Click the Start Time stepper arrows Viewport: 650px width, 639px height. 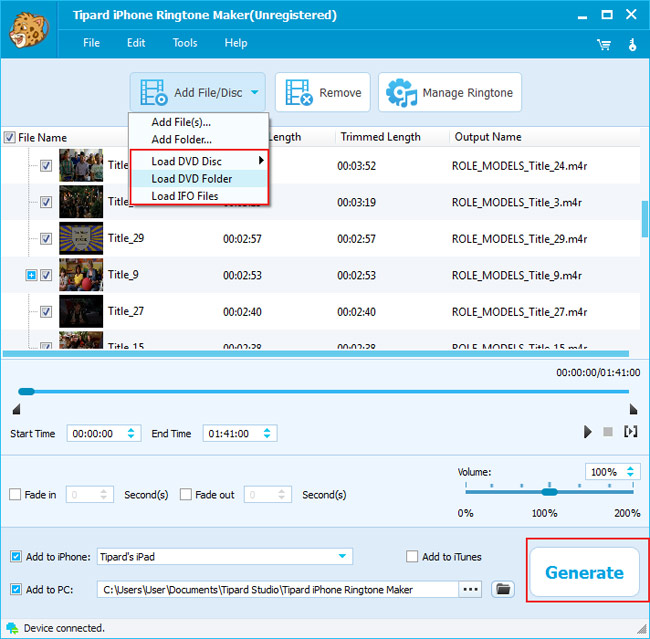click(x=131, y=433)
